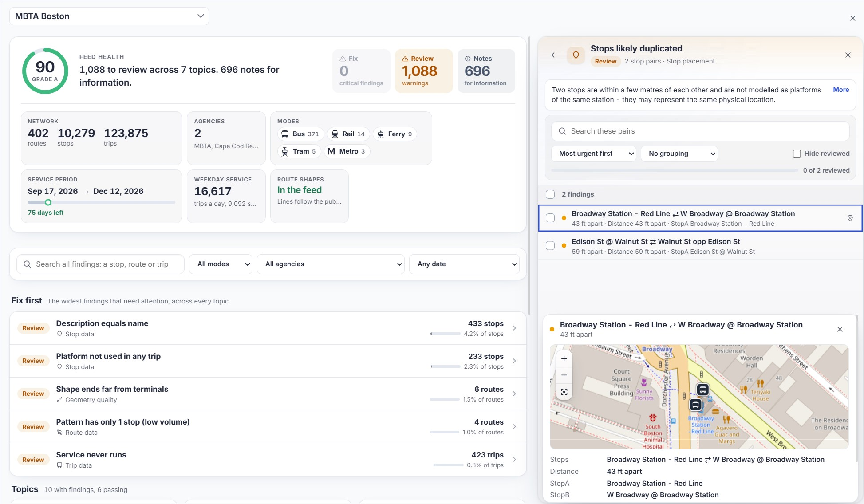Screen dimensions: 864x504
Task: Click the map fit-to-bounds icon
Action: (x=564, y=392)
